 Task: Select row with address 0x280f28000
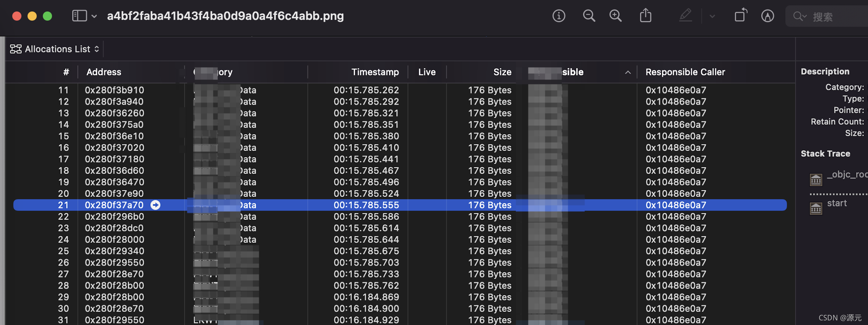coord(400,239)
